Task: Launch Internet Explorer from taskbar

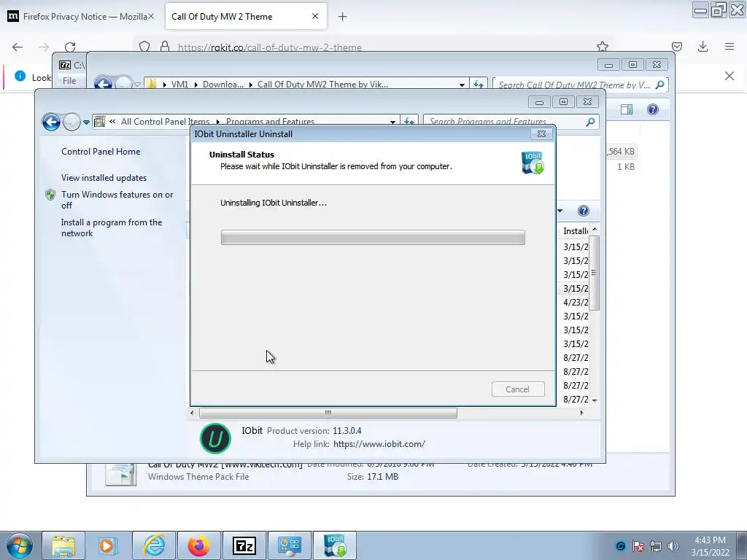Action: (155, 545)
